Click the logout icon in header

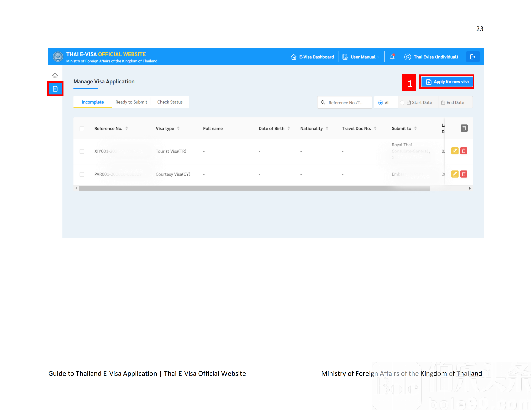click(473, 57)
